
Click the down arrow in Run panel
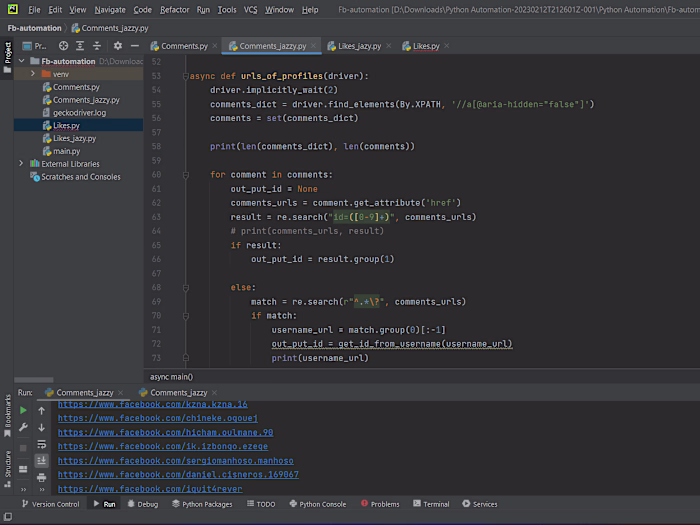[x=42, y=427]
